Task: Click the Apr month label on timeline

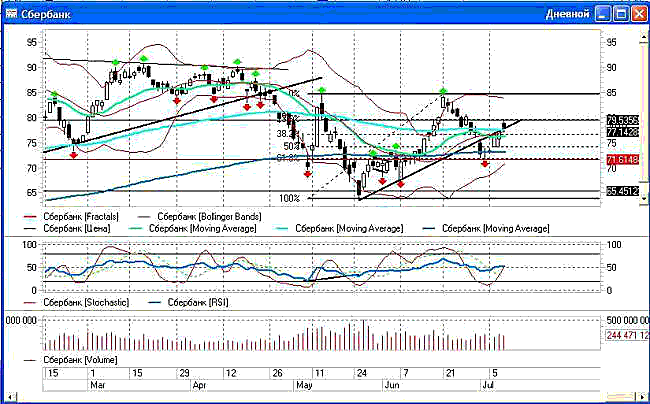Action: pyautogui.click(x=199, y=385)
